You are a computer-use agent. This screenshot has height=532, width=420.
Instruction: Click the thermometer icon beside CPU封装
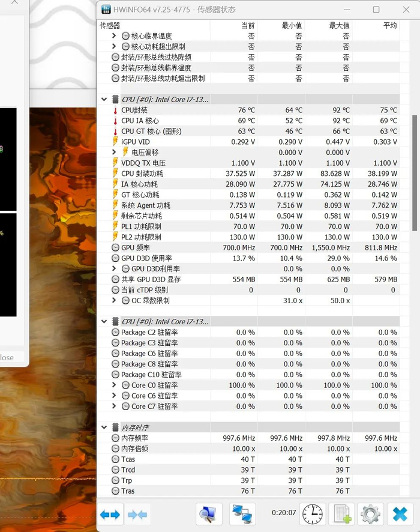click(115, 110)
